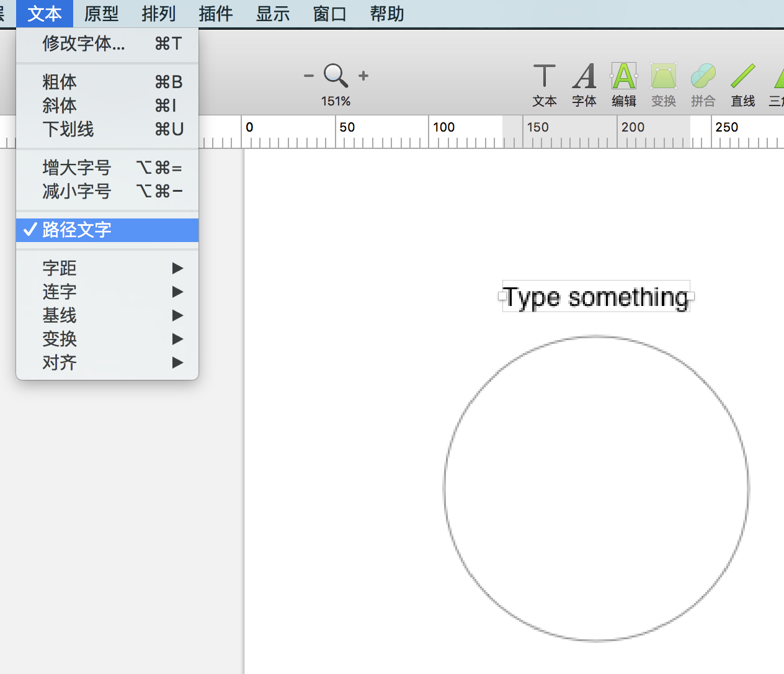
Task: Click 增大字号 to increase font size
Action: 77,168
